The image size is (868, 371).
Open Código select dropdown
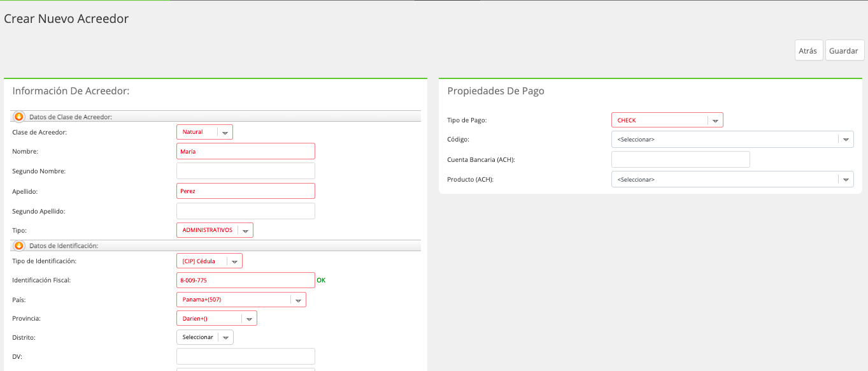click(x=732, y=139)
